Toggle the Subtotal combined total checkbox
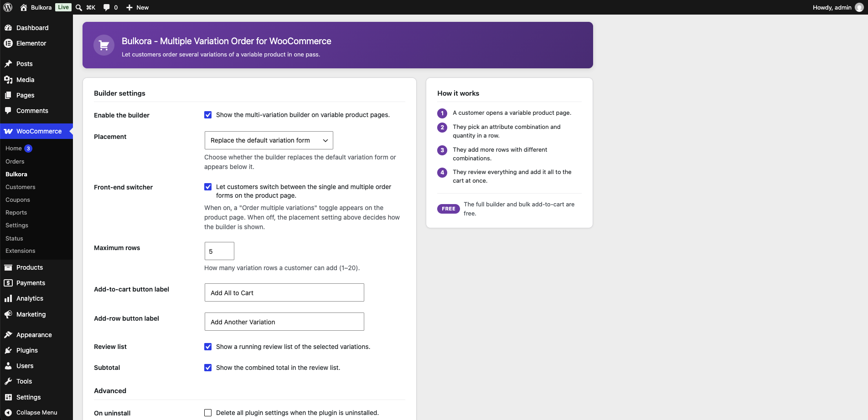The width and height of the screenshot is (868, 420). (x=208, y=368)
